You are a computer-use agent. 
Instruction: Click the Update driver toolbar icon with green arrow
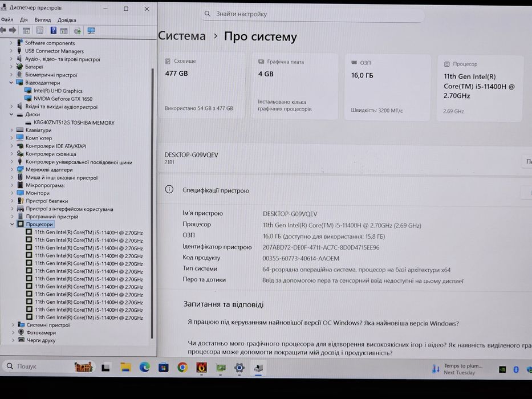(78, 31)
